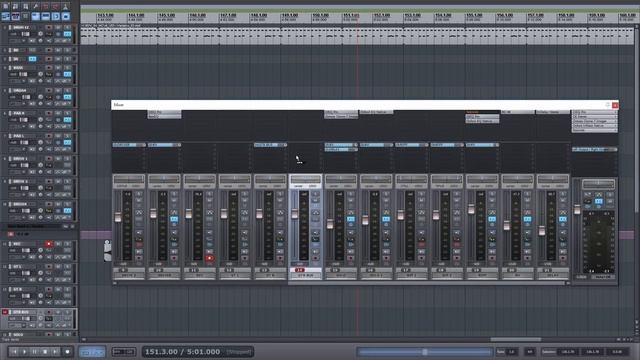Click the VOC volume fader in mixer
The width and height of the screenshot is (640, 360).
point(189,213)
